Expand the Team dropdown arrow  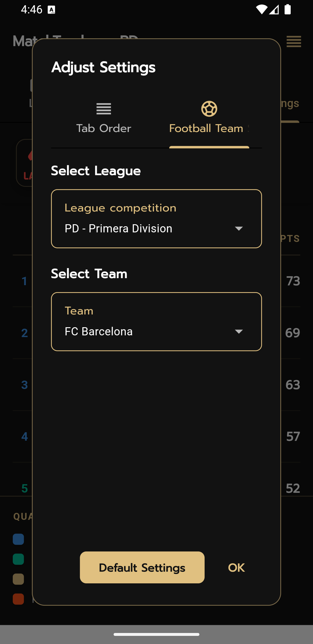click(x=239, y=332)
